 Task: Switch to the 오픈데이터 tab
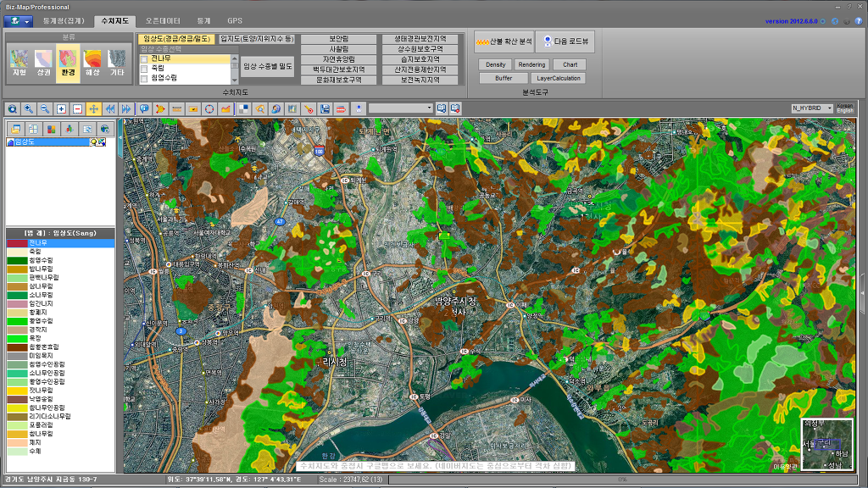[162, 20]
